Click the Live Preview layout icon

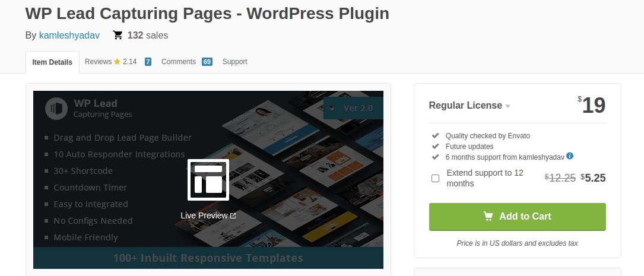[x=208, y=179]
